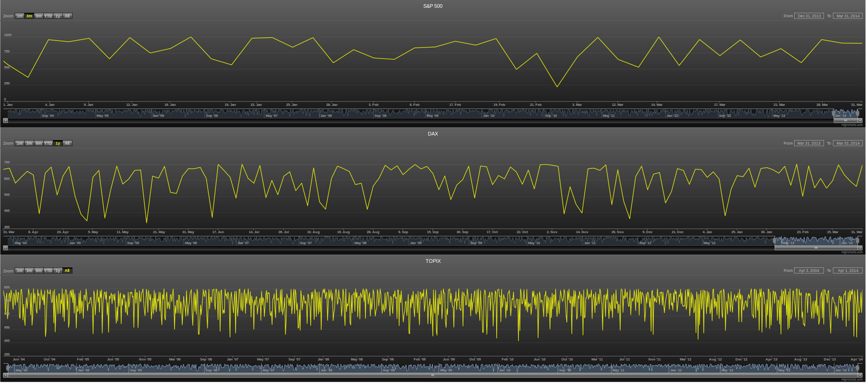Click DAX navigator right range handle

(x=858, y=241)
